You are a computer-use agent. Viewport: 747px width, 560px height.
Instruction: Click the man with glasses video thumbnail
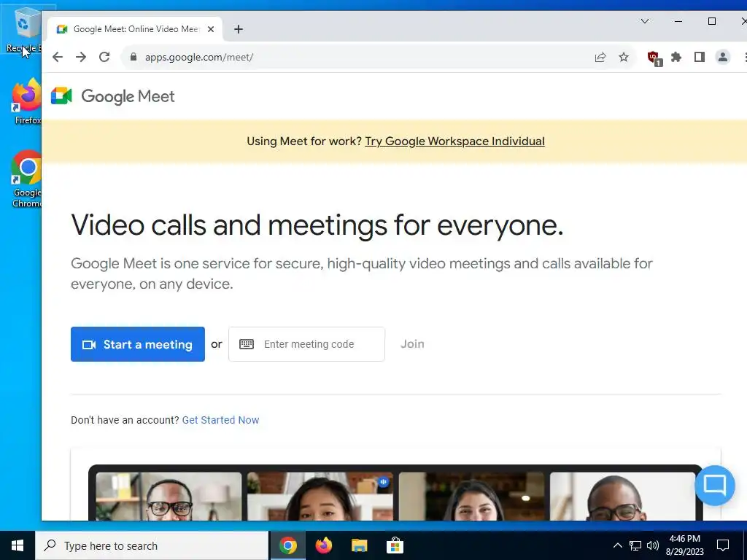(x=169, y=496)
